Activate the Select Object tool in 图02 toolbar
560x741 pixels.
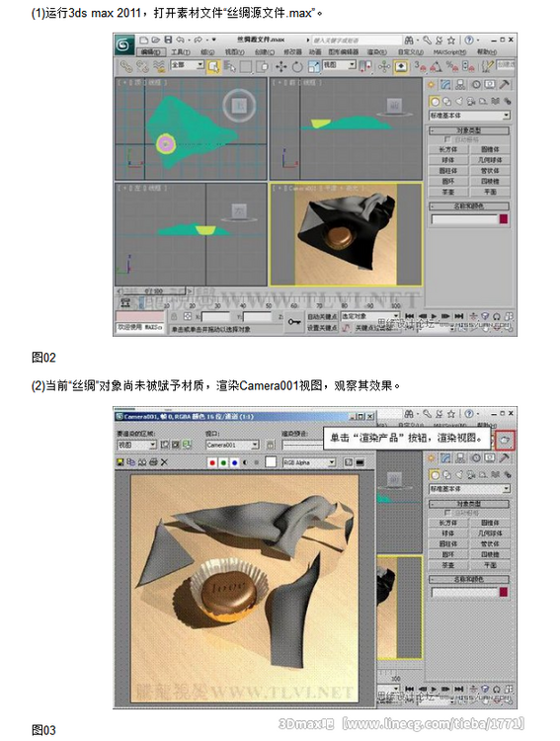point(213,66)
